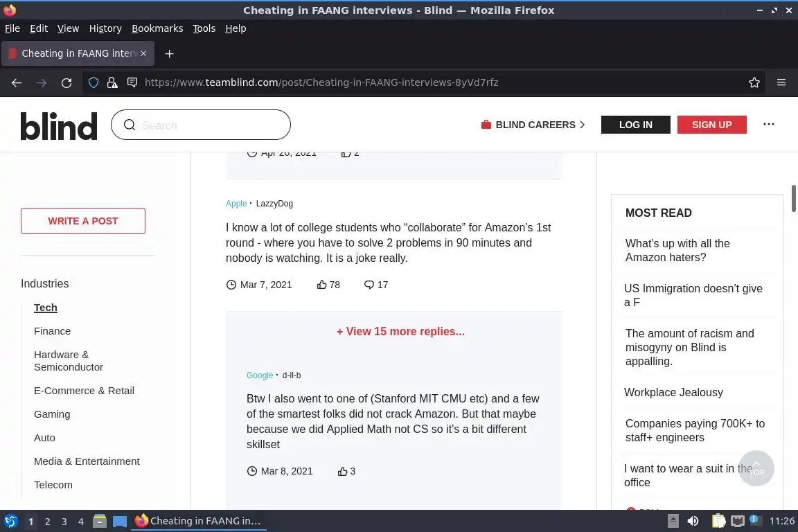
Task: Open 'US Immigration doesn't give a F' post
Action: (693, 295)
